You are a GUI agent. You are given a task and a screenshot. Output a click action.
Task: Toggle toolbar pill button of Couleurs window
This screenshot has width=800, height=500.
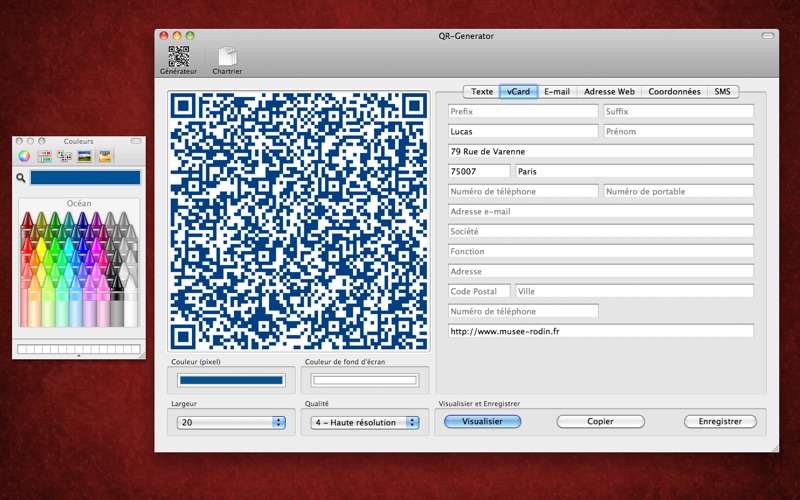[x=136, y=141]
